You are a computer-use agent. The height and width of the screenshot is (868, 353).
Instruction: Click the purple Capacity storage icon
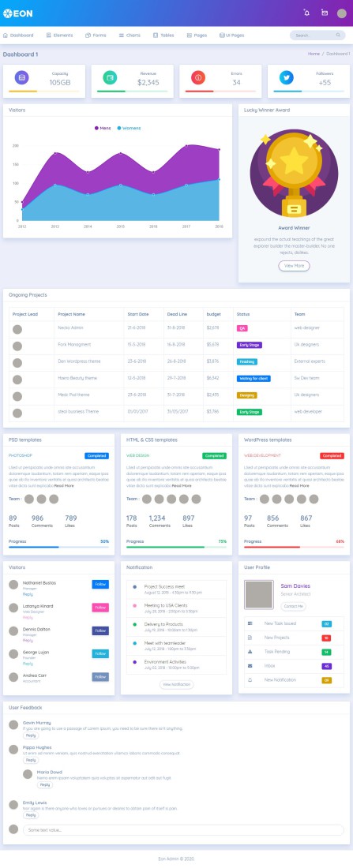click(x=21, y=77)
